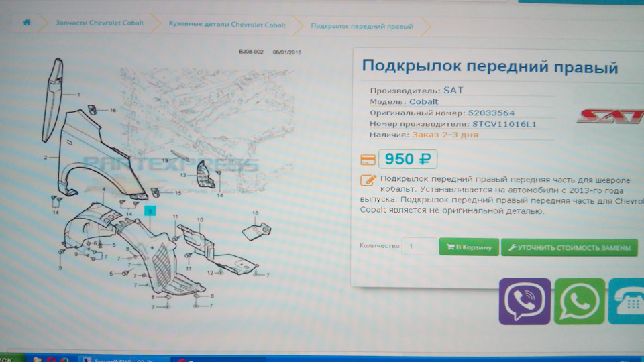Switch to Server(NEW) taskbar window
The width and height of the screenshot is (644, 362).
click(x=123, y=359)
